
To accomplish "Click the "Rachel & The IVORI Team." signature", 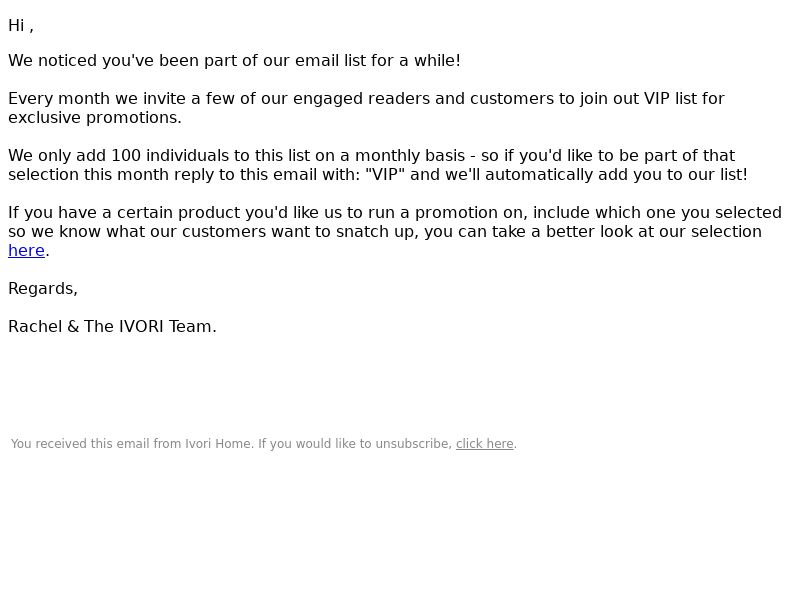I will tap(112, 327).
